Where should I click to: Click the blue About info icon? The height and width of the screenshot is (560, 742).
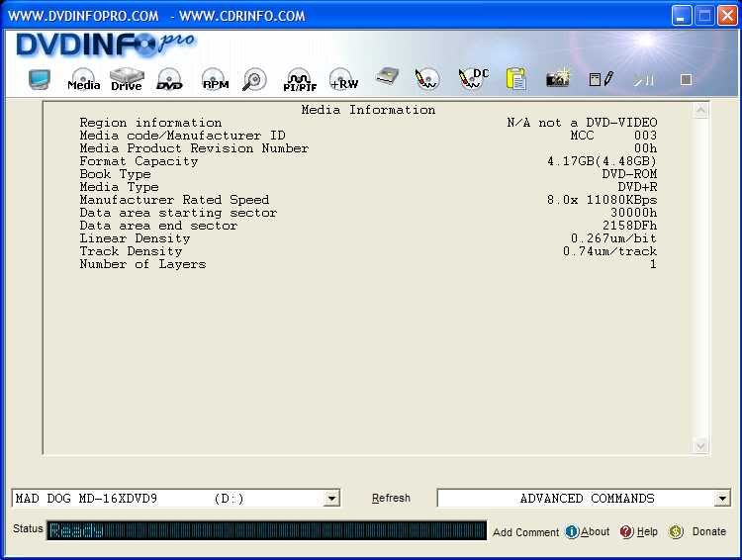(572, 532)
